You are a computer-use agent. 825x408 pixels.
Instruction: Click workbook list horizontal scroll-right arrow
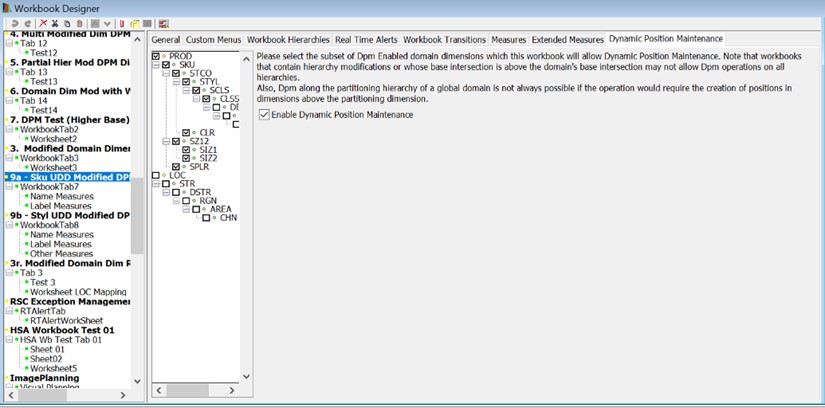pos(123,395)
